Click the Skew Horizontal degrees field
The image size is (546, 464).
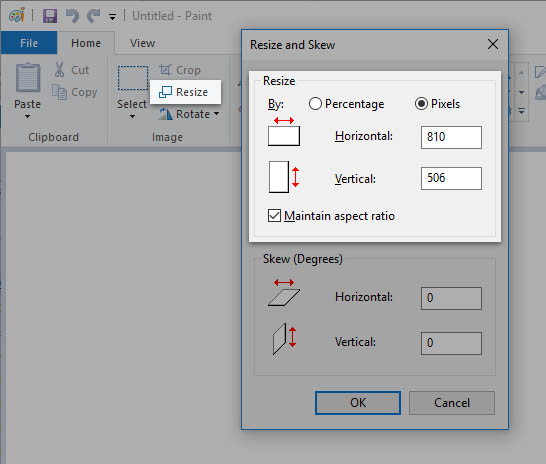pos(451,298)
